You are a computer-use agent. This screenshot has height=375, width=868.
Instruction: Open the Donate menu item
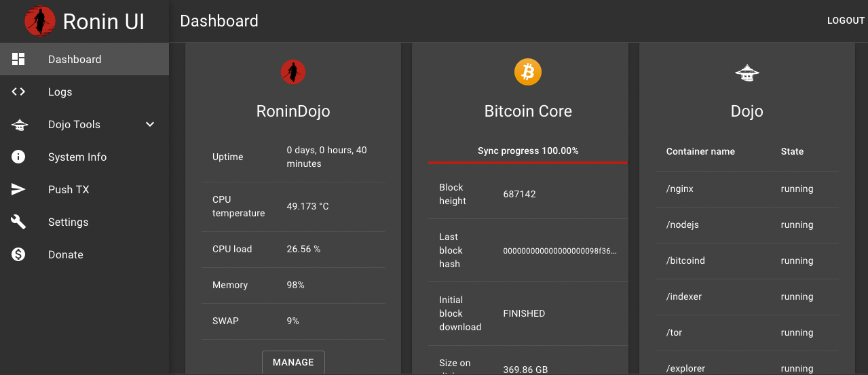84,254
